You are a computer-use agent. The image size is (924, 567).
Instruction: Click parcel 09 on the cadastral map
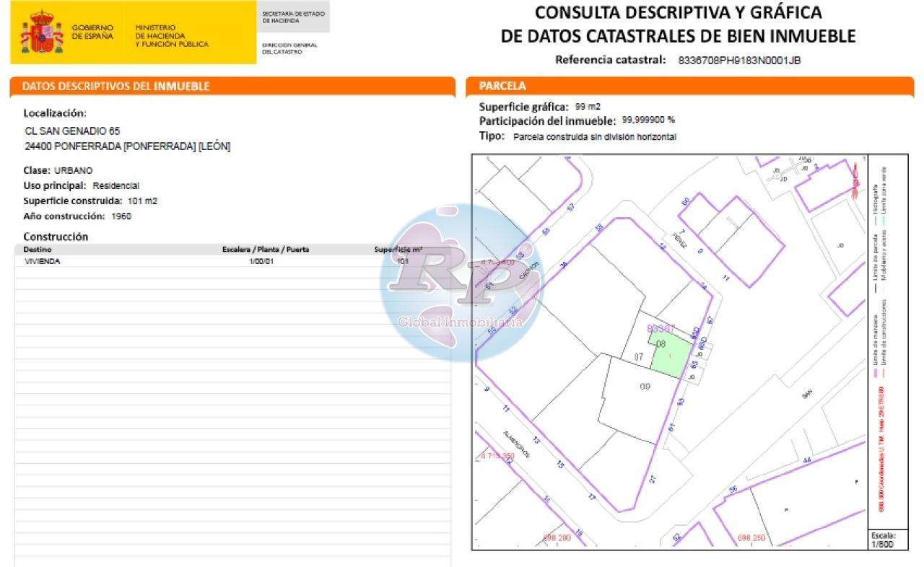pos(645,387)
